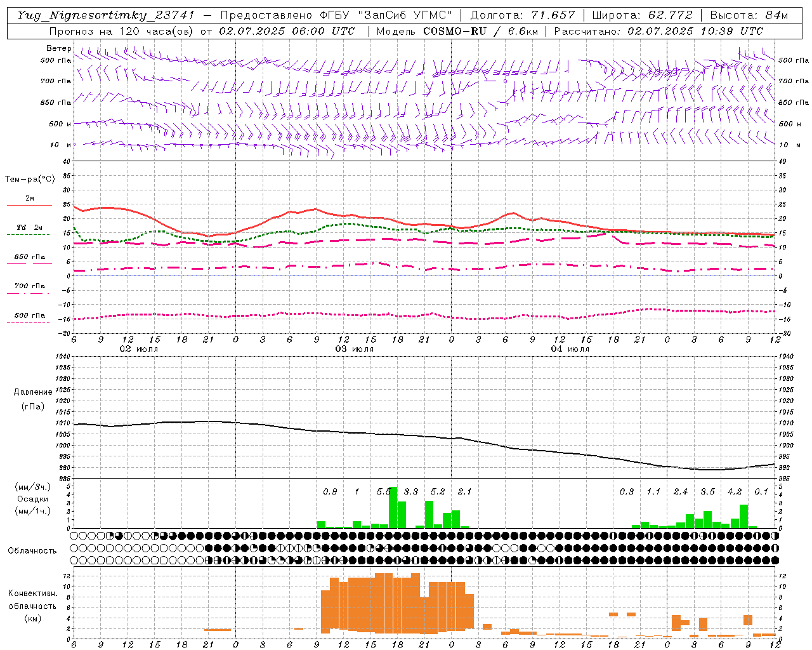Click the 700 гПа temperature legend label

click(x=30, y=286)
